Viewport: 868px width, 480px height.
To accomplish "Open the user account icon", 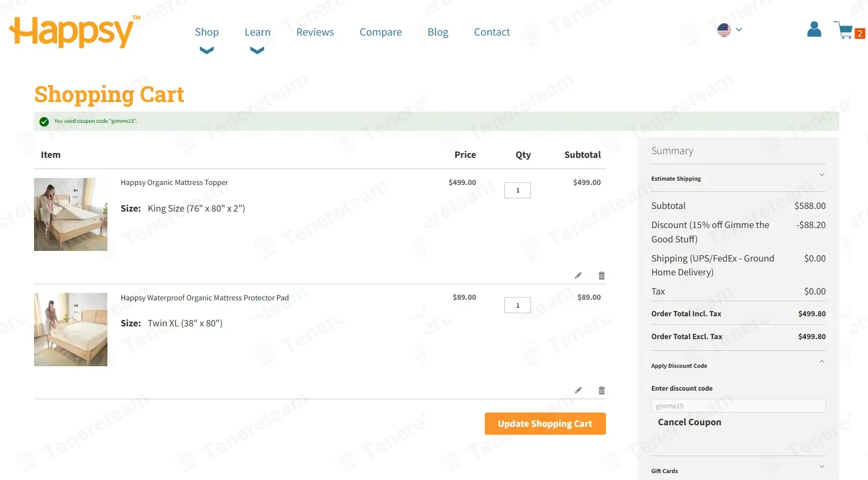I will (x=814, y=29).
